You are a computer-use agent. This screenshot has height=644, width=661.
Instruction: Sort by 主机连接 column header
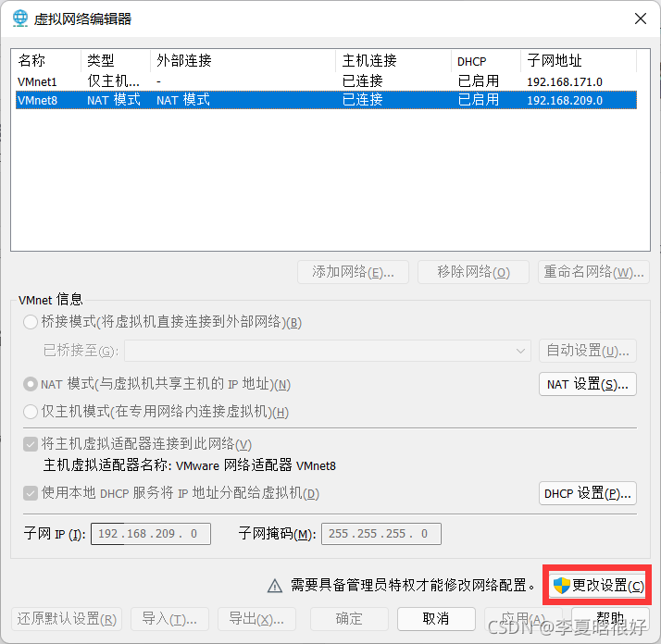click(x=393, y=61)
